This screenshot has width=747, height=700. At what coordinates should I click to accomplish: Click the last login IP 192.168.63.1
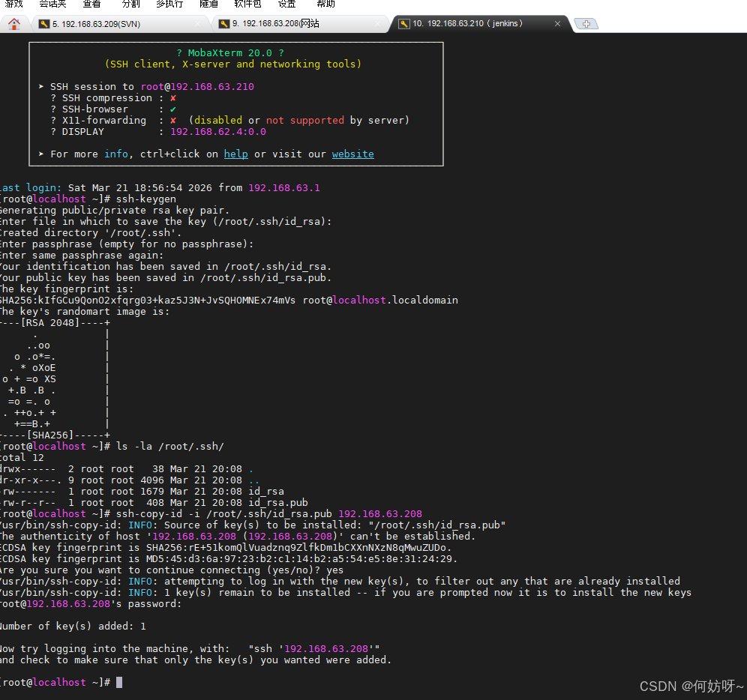(x=284, y=187)
